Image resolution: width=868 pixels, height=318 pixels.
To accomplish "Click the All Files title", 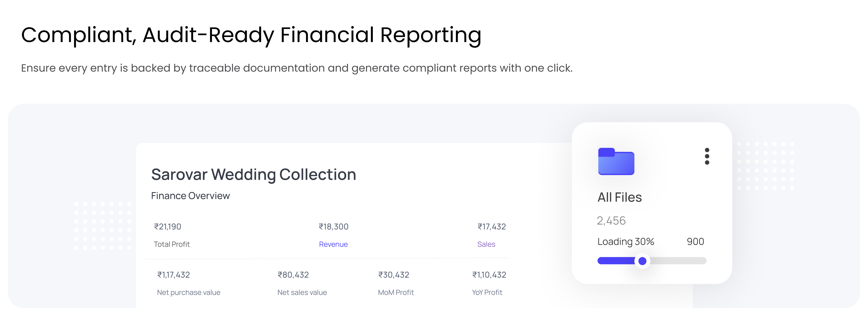I will (x=619, y=197).
